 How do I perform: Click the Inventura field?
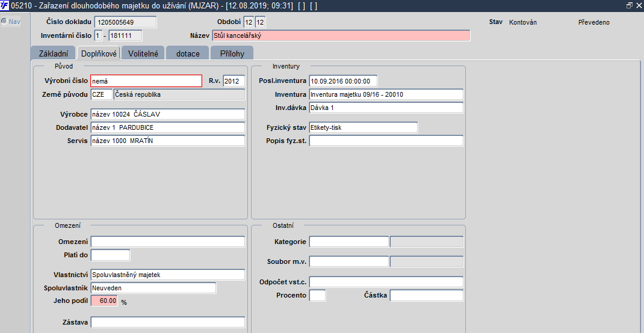tap(386, 94)
